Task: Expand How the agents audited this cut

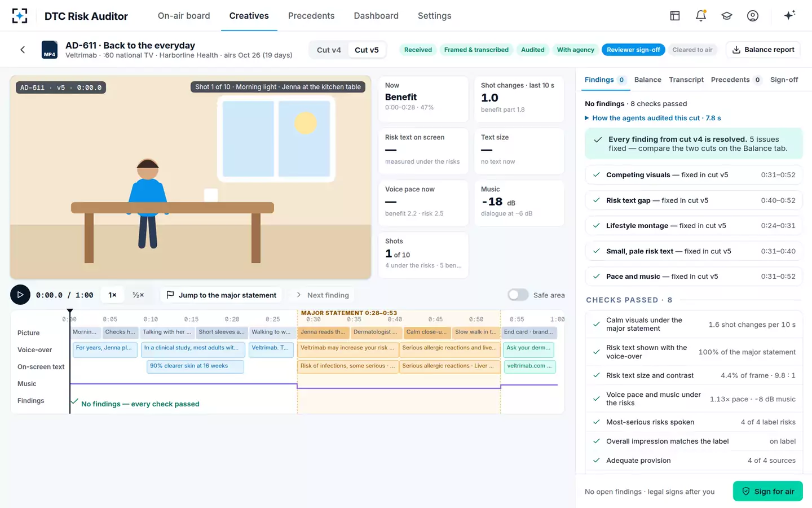Action: (653, 118)
